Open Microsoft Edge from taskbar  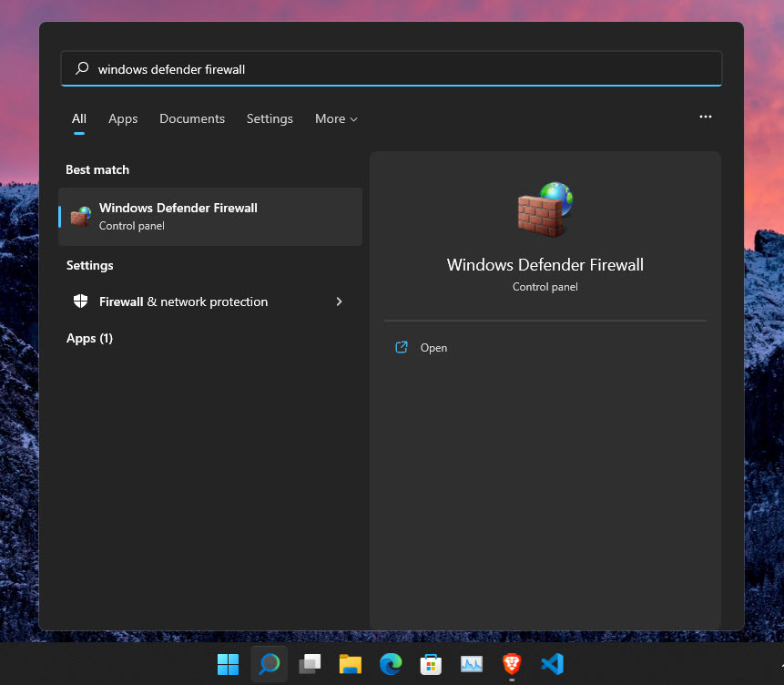[391, 664]
